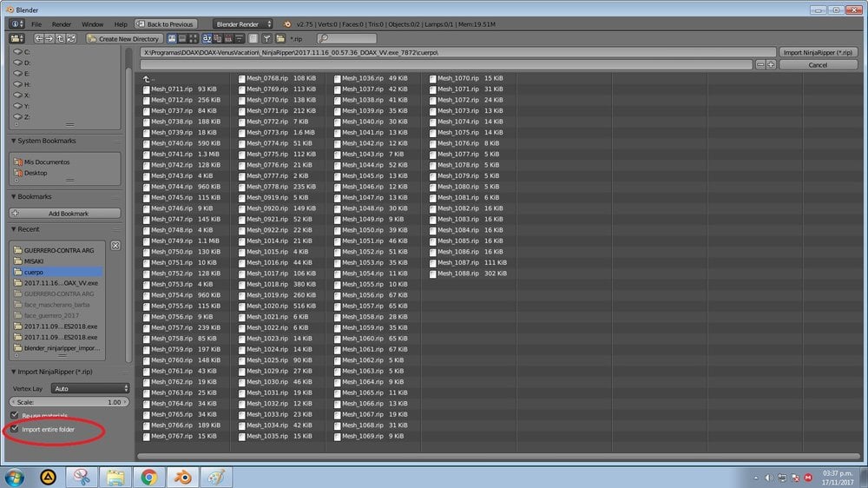This screenshot has width=868, height=488.
Task: Open the Render menu
Action: 62,24
